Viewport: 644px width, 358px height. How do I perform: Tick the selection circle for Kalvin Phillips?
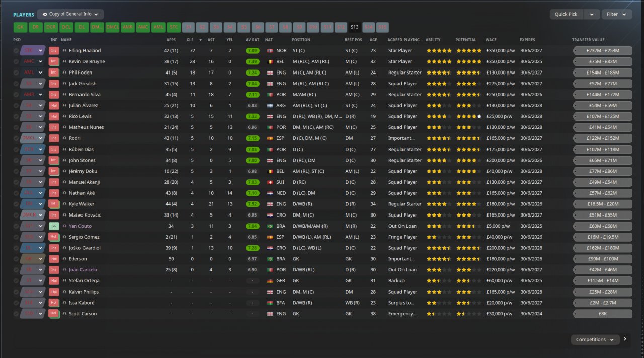tap(16, 292)
